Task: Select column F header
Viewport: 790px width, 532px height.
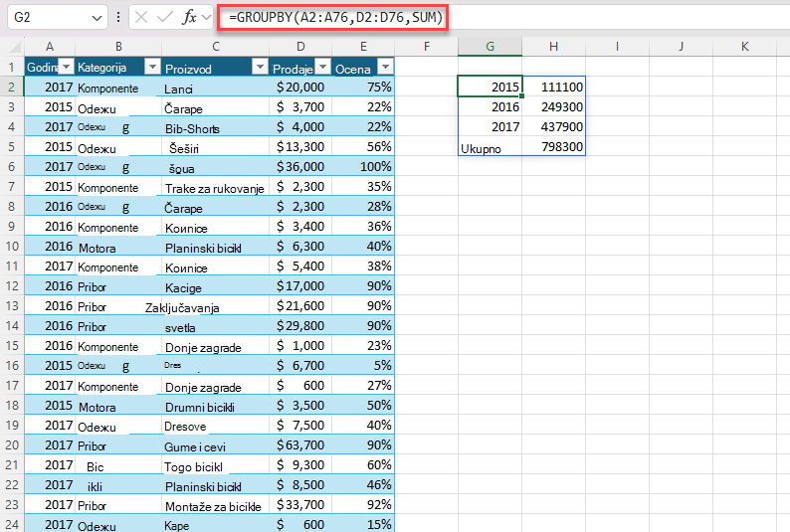Action: (x=427, y=47)
